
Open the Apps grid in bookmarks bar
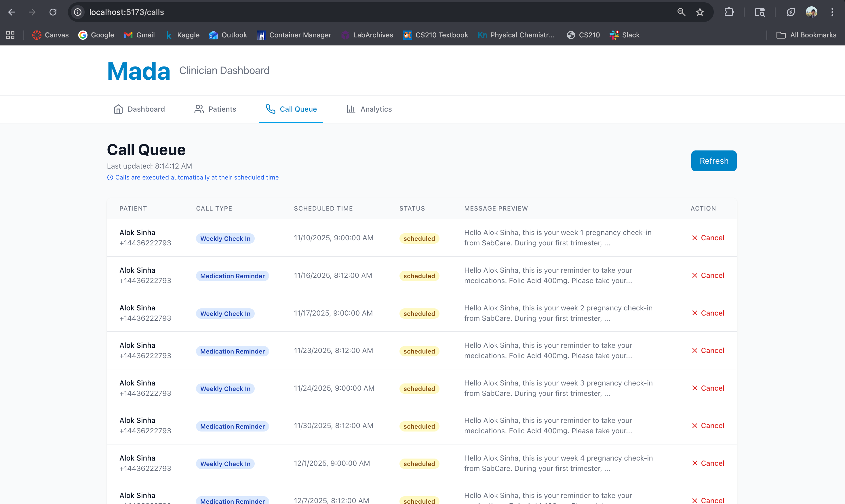11,35
